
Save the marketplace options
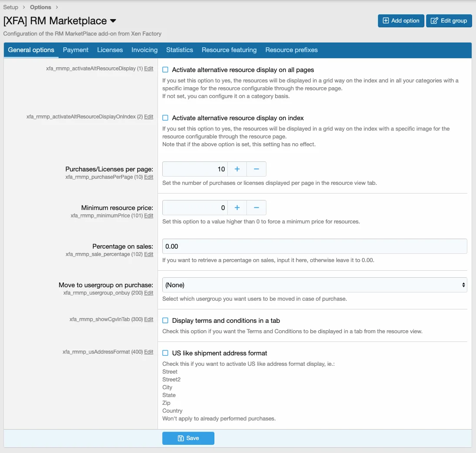pyautogui.click(x=188, y=438)
